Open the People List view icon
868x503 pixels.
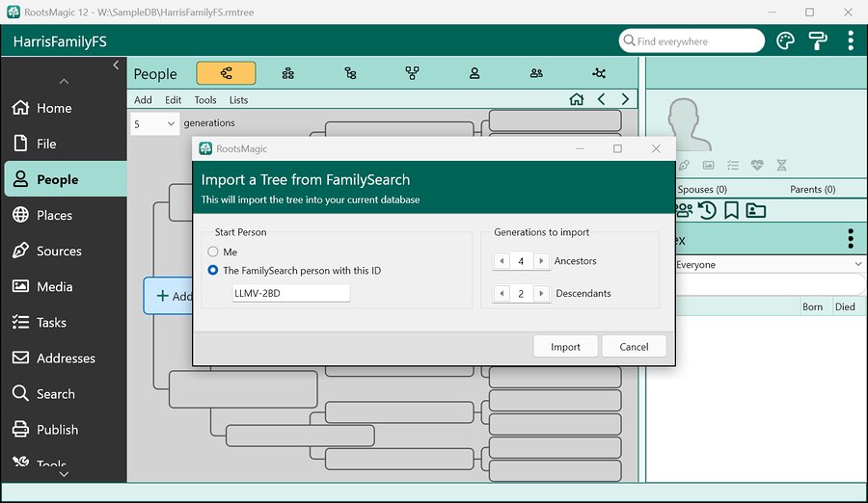(x=475, y=73)
